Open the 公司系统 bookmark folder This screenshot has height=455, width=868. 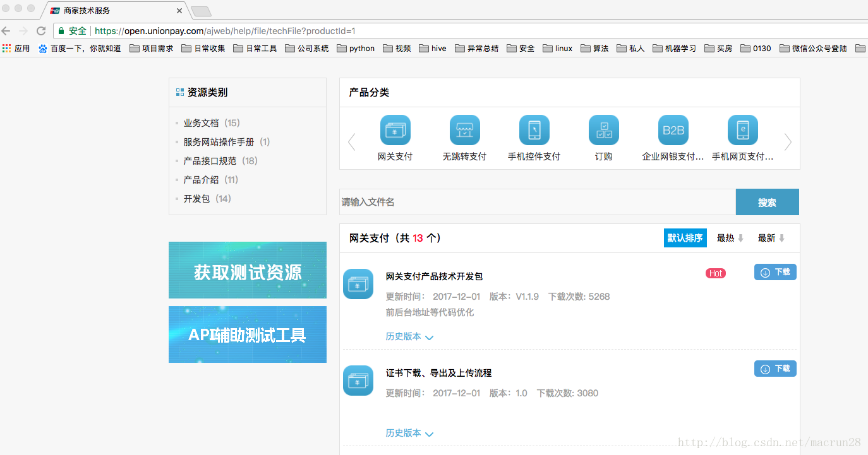coord(307,48)
